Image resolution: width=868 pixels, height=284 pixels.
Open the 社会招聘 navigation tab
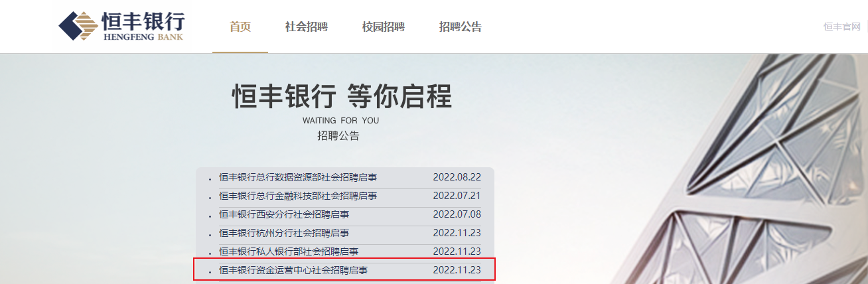[x=307, y=27]
